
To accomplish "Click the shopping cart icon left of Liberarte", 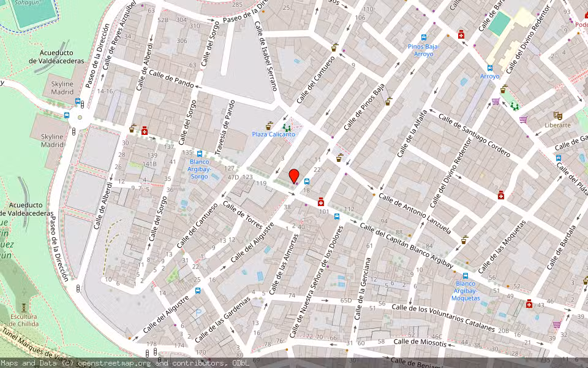I will tap(524, 120).
